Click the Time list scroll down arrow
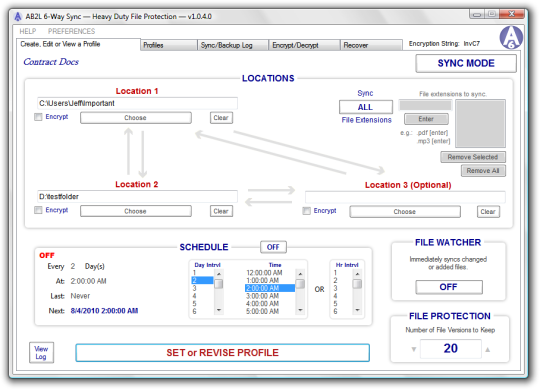This screenshot has height=390, width=540. coord(300,310)
